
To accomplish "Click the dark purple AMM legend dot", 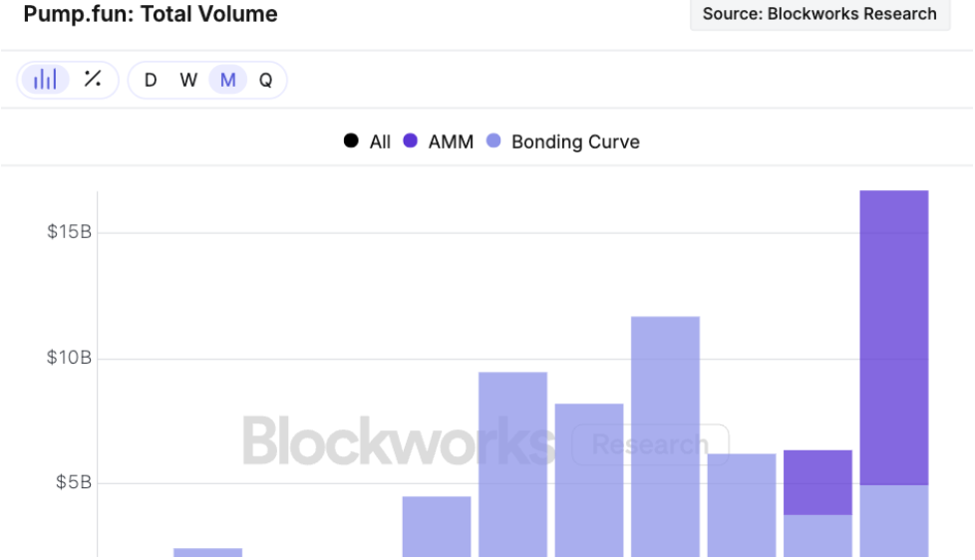I will click(410, 141).
